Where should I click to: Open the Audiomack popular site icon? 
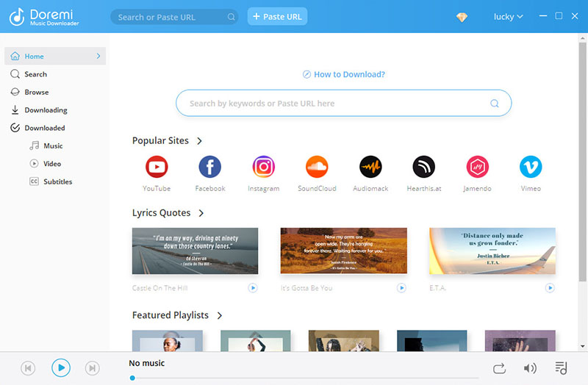[x=370, y=167]
